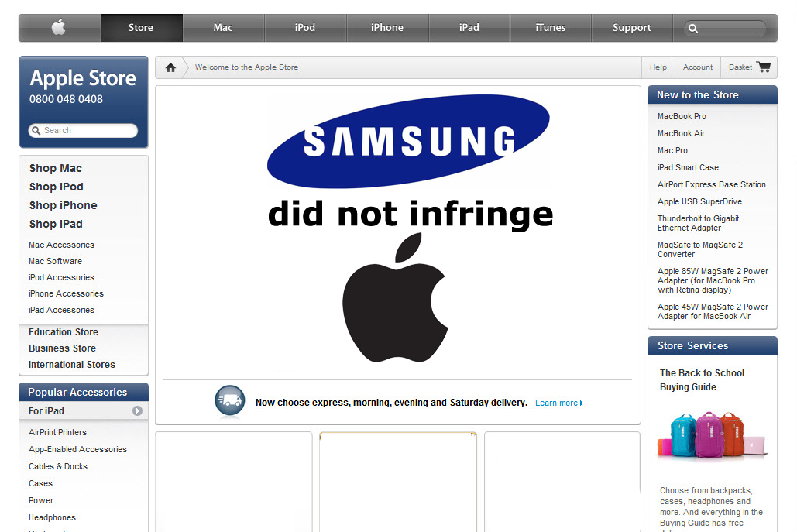Open Apple 45W MagSafe 2 Power Adapter
797x532 pixels.
(713, 311)
